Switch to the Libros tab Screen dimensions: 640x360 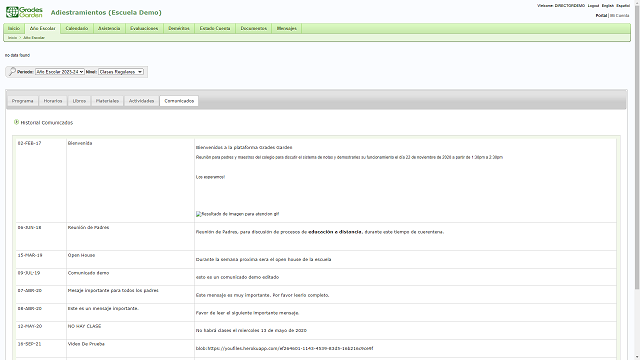tap(79, 101)
